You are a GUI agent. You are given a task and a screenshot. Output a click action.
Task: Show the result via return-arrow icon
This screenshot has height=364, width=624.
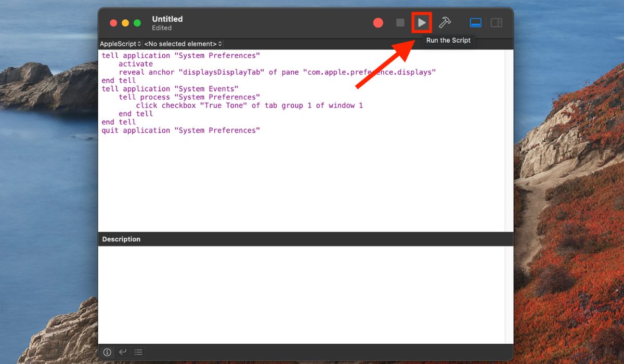click(123, 352)
